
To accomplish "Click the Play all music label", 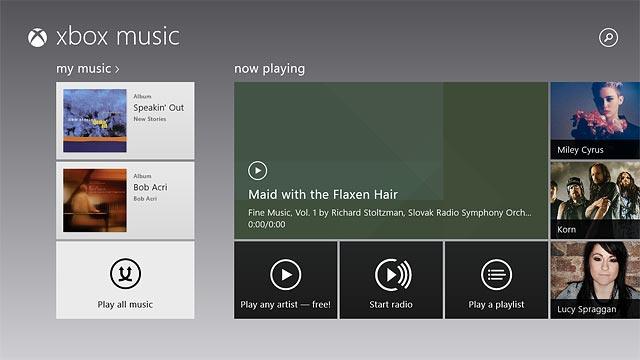I will coord(125,304).
